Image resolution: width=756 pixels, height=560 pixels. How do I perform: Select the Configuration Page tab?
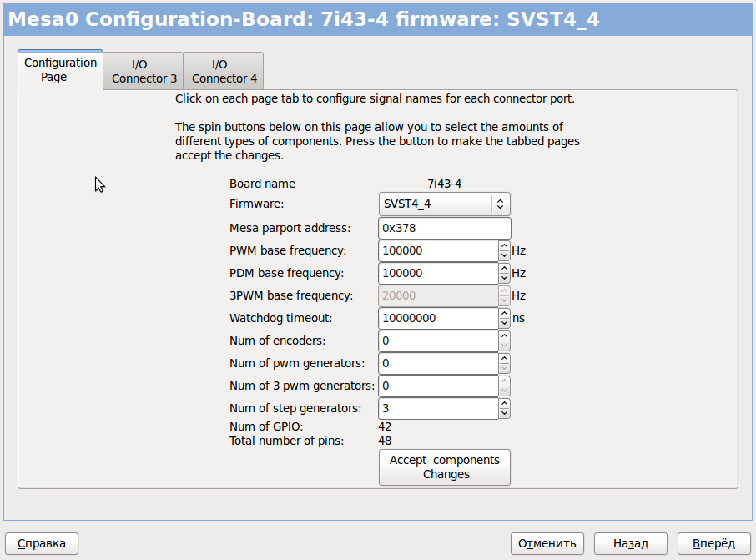coord(60,70)
